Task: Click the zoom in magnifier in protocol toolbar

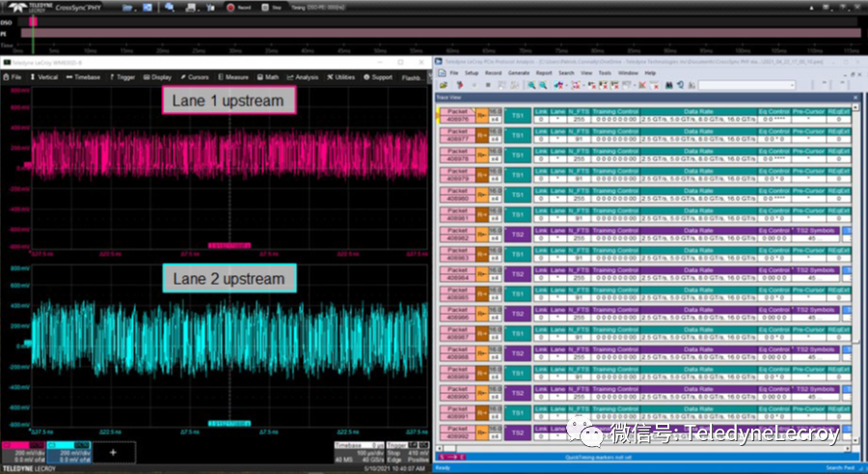Action: tap(531, 85)
